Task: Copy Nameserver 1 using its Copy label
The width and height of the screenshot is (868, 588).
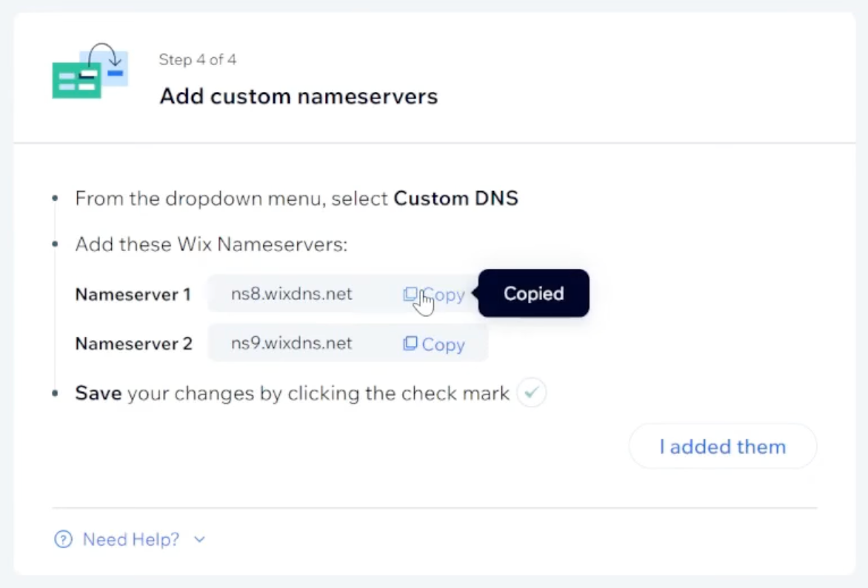Action: (443, 295)
